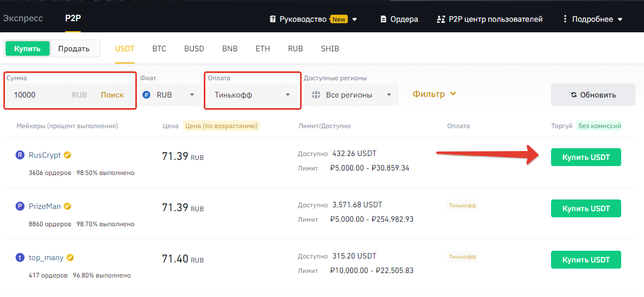
Task: Expand the Все регионы dropdown
Action: point(351,95)
